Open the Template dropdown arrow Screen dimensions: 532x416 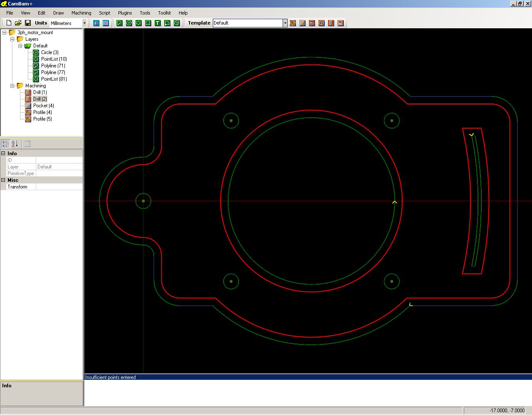pyautogui.click(x=285, y=23)
